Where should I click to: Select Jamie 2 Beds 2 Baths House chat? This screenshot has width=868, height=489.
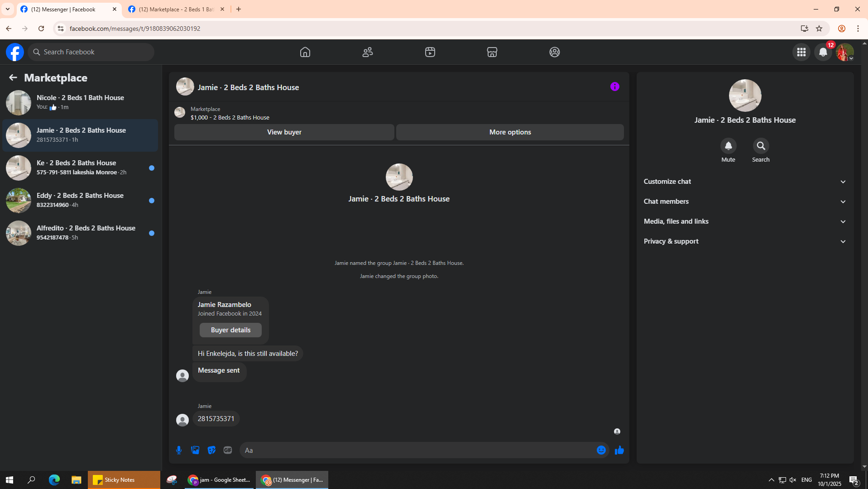[x=80, y=135]
